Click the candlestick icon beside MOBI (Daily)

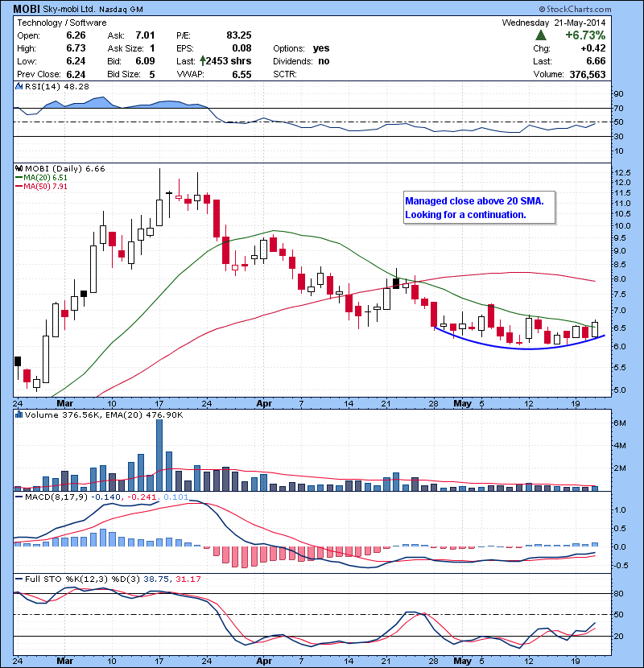(x=19, y=168)
